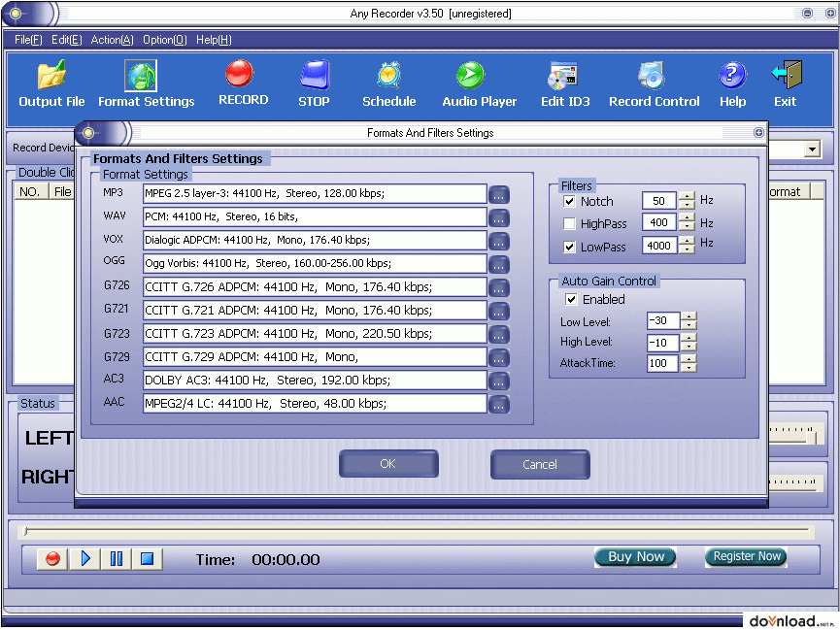This screenshot has height=630, width=840.
Task: Open OGG format options ellipsis button
Action: click(x=499, y=265)
